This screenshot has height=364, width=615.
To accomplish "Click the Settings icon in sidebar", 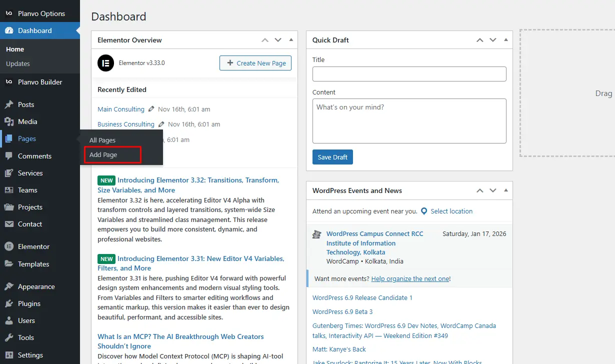I will tap(9, 355).
